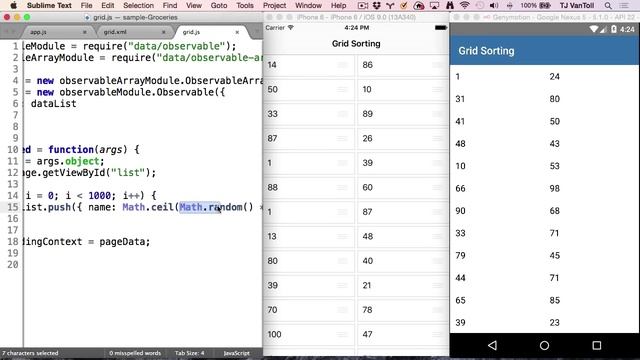This screenshot has width=640, height=360.
Task: Open the File menu
Action: pos(87,5)
